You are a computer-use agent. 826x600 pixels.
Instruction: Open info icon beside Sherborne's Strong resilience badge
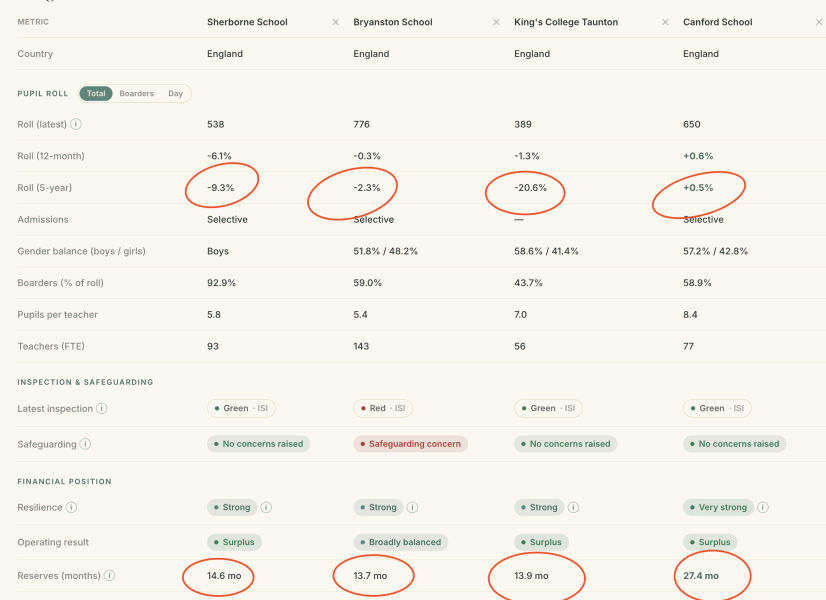click(x=267, y=507)
